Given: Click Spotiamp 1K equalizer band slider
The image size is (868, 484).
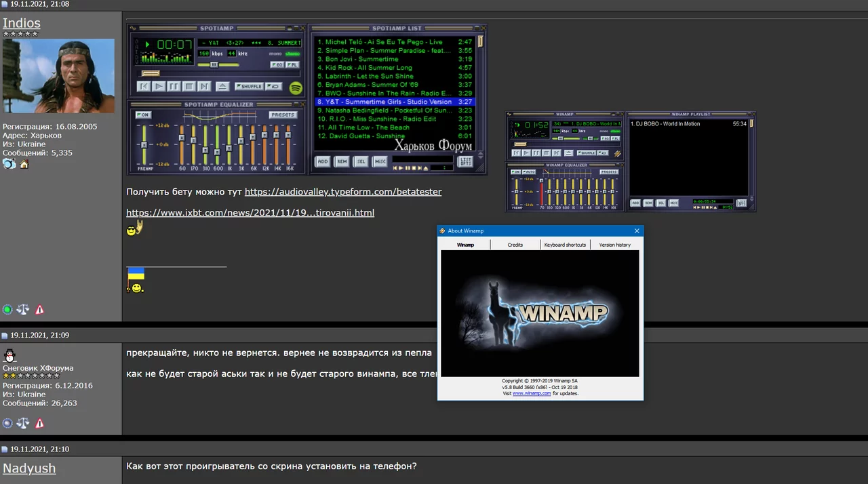Looking at the screenshot, I should [x=229, y=144].
